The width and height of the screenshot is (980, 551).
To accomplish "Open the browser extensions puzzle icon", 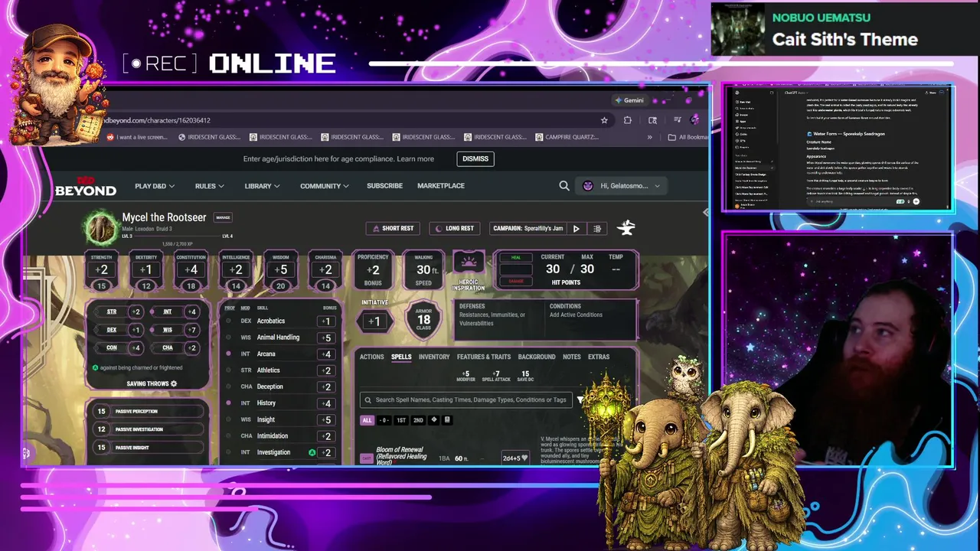I will pos(628,120).
